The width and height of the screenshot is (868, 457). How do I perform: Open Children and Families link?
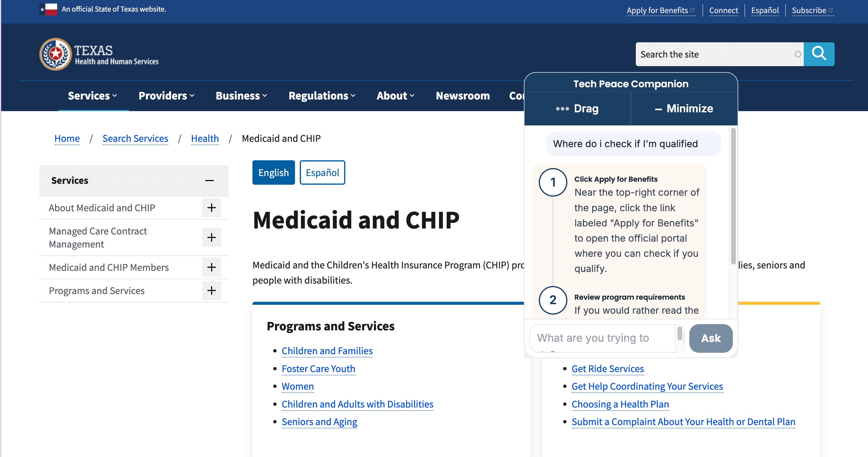click(x=327, y=351)
